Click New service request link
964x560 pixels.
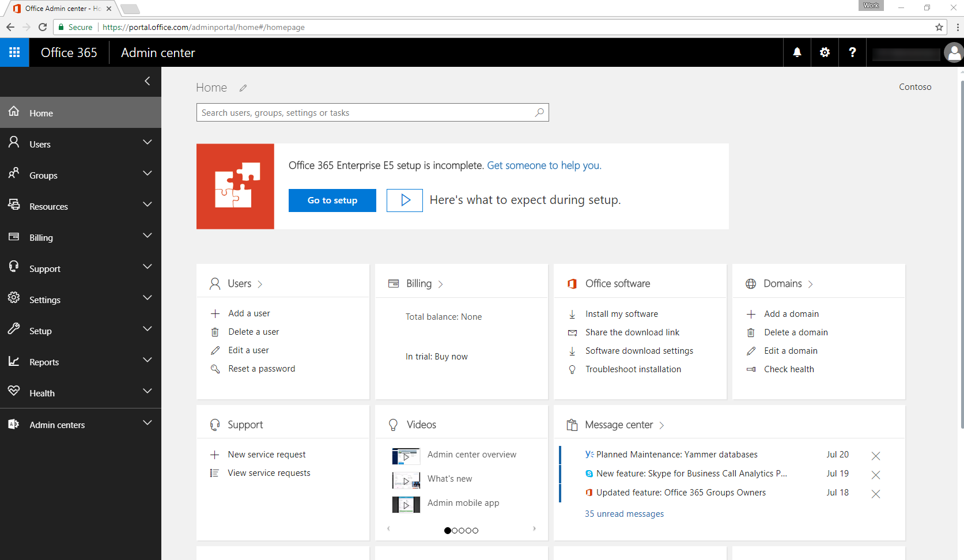tap(267, 455)
